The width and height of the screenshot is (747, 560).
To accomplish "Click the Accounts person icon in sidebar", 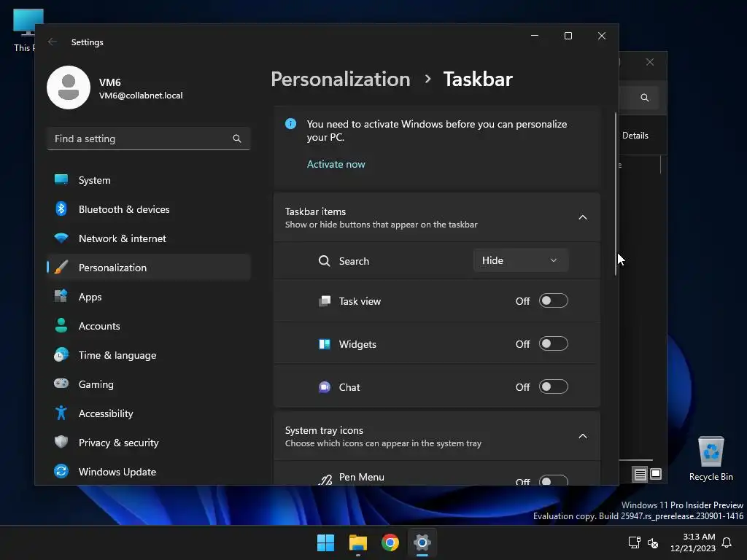I will pos(61,325).
